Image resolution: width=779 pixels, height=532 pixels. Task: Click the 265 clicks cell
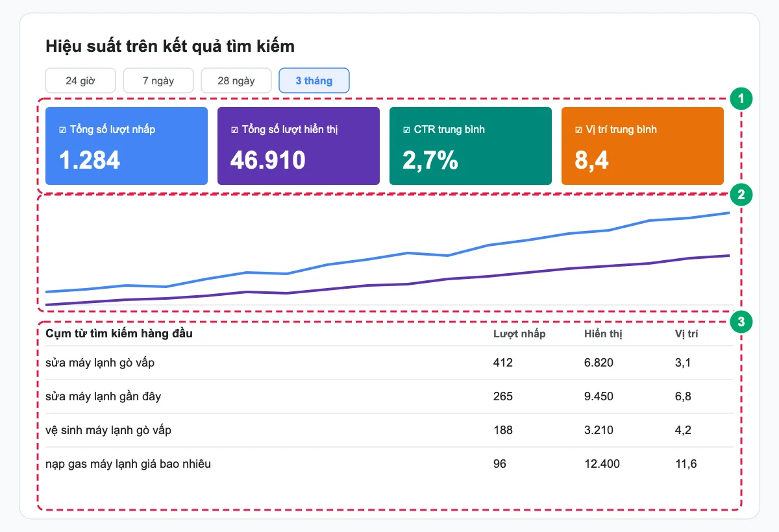click(x=503, y=396)
